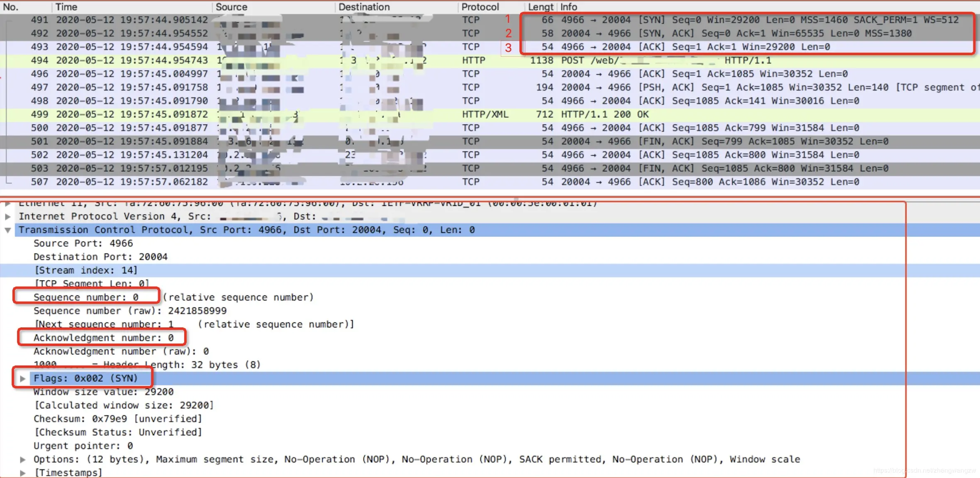Select packet 501 FIN, ACK row

[x=490, y=141]
